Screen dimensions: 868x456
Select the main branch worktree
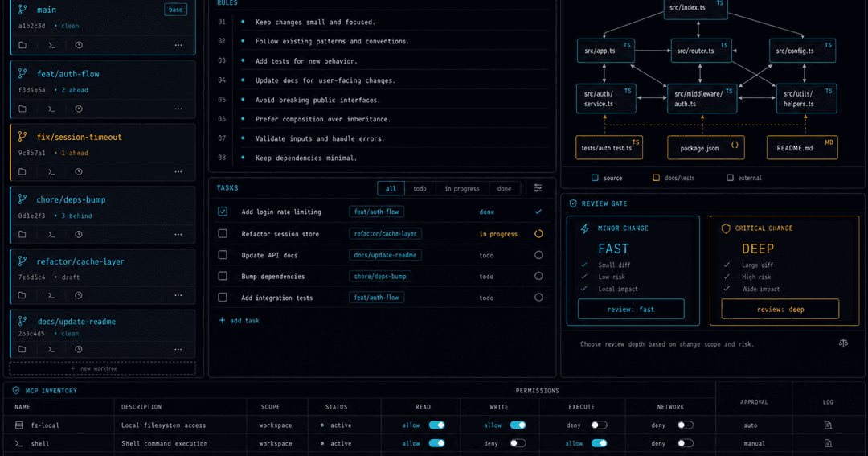click(x=103, y=27)
